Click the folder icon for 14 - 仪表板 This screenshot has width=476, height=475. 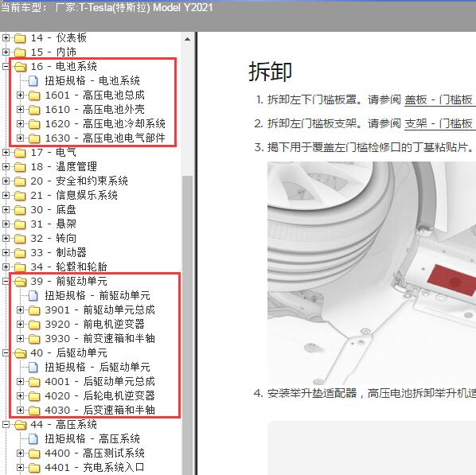[x=20, y=38]
